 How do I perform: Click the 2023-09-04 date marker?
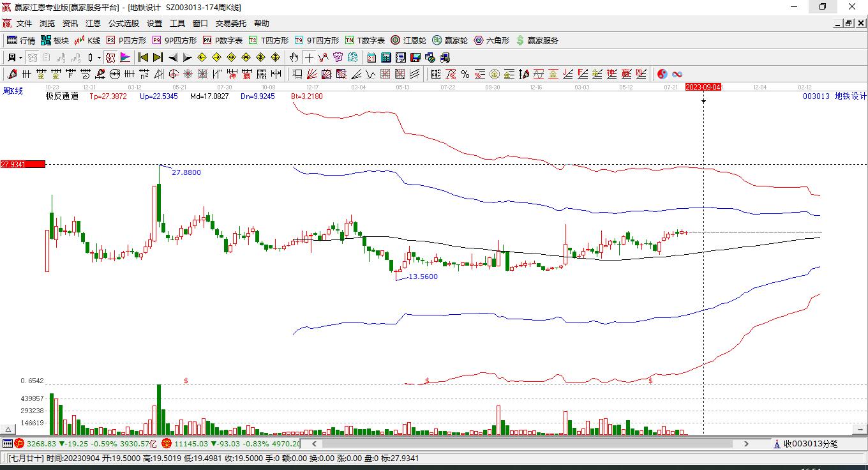click(x=703, y=87)
